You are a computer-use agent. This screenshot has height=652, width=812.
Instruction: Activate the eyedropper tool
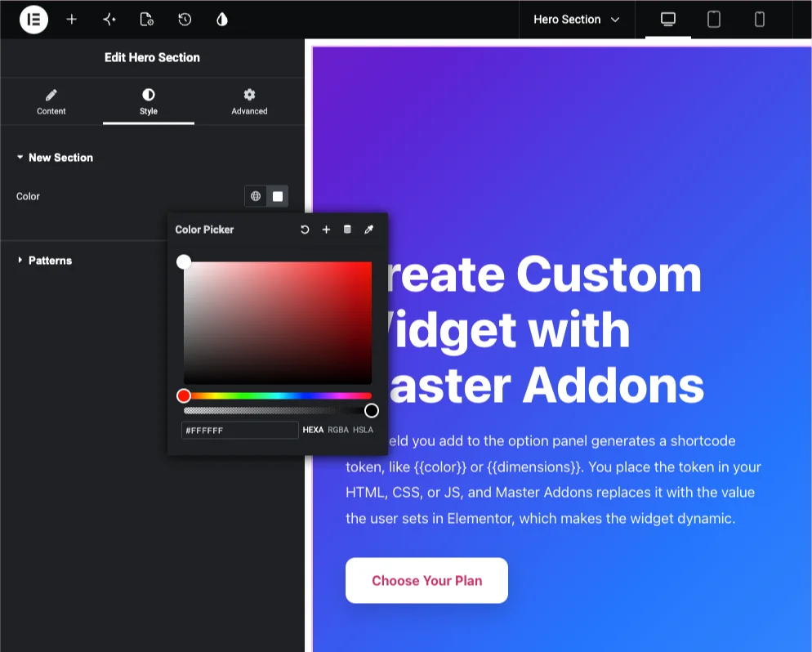pos(368,230)
